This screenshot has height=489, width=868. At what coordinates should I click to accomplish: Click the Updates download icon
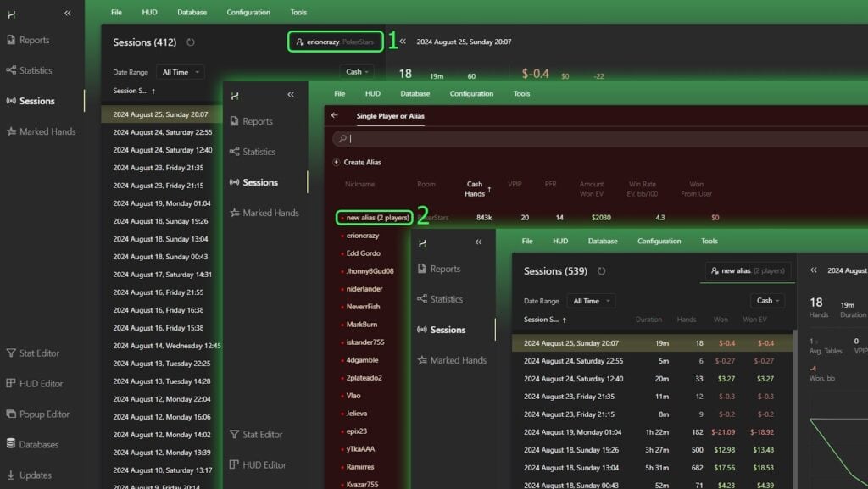coord(11,475)
